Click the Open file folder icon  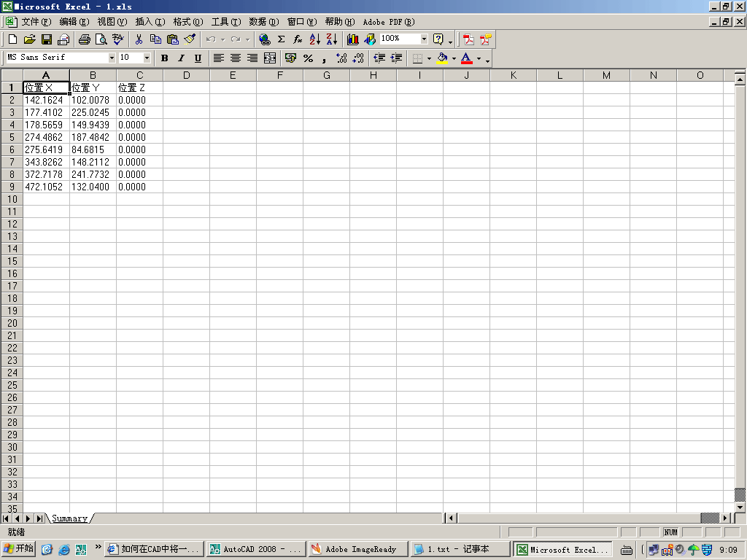[x=29, y=39]
